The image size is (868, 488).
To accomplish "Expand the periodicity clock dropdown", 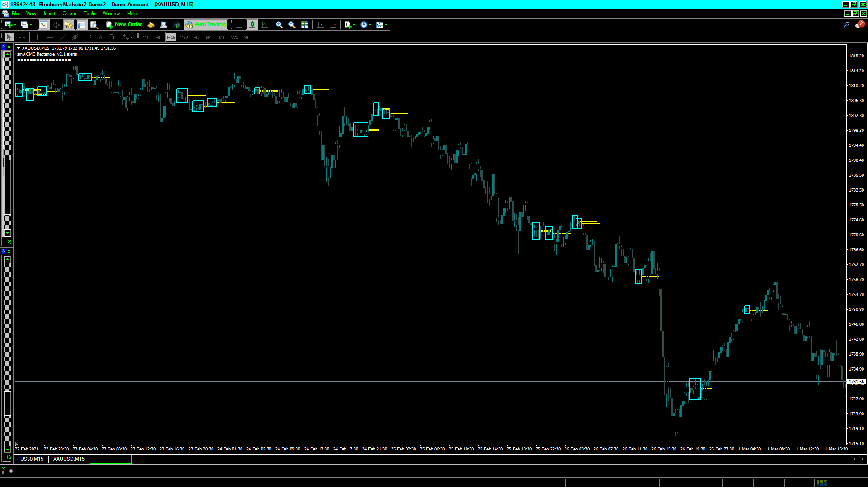I will click(x=370, y=25).
